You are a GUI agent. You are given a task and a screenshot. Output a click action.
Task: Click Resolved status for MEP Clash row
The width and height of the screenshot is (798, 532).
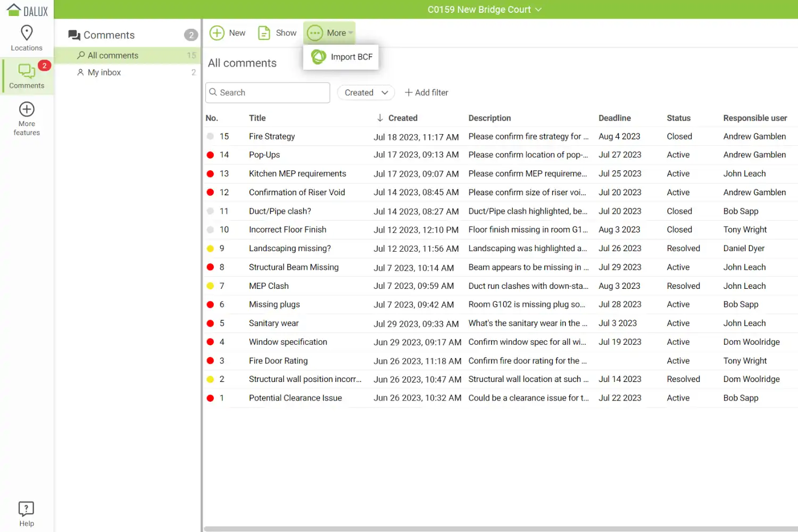(x=683, y=286)
